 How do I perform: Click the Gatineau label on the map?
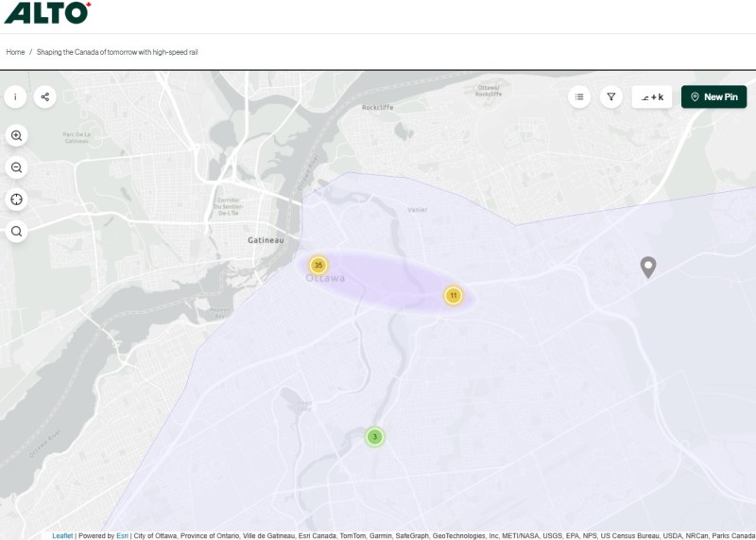click(265, 240)
